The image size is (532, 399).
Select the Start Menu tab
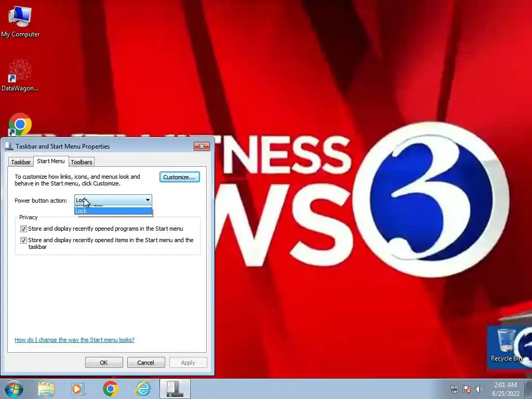tap(51, 161)
